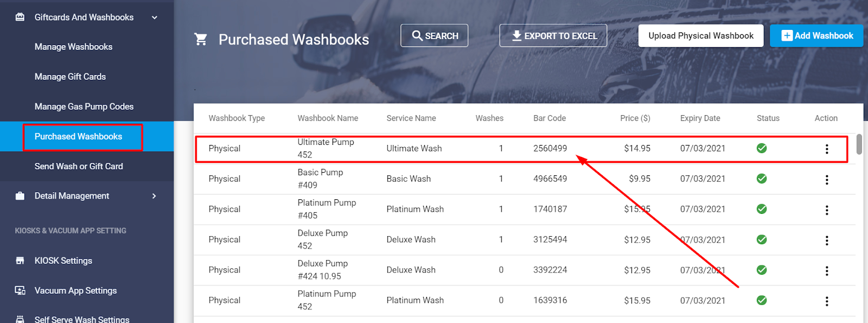Click the $9.95 price cell
Viewport: 868px width, 323px height.
click(640, 179)
